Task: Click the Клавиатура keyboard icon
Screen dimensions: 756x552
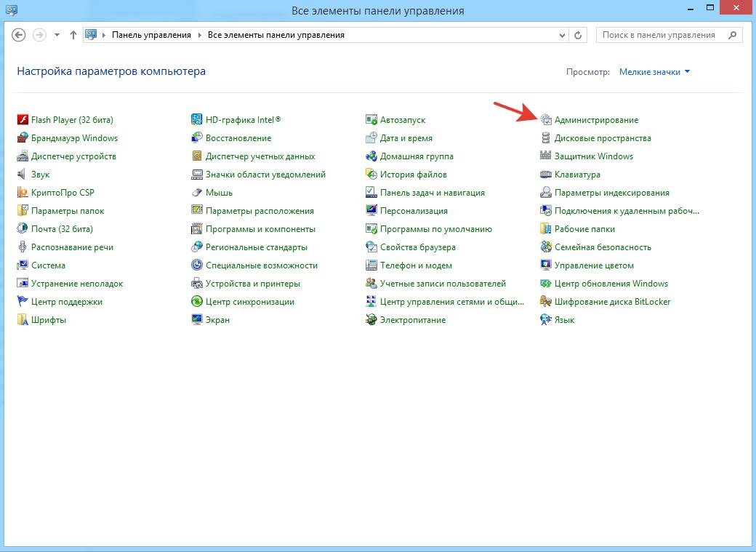Action: 546,175
